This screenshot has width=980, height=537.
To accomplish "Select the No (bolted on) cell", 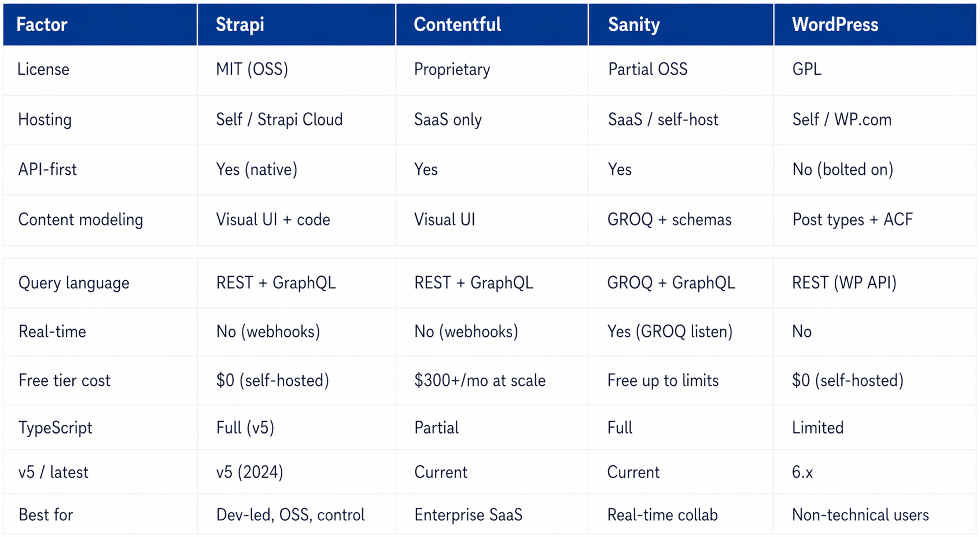I will click(x=842, y=170).
